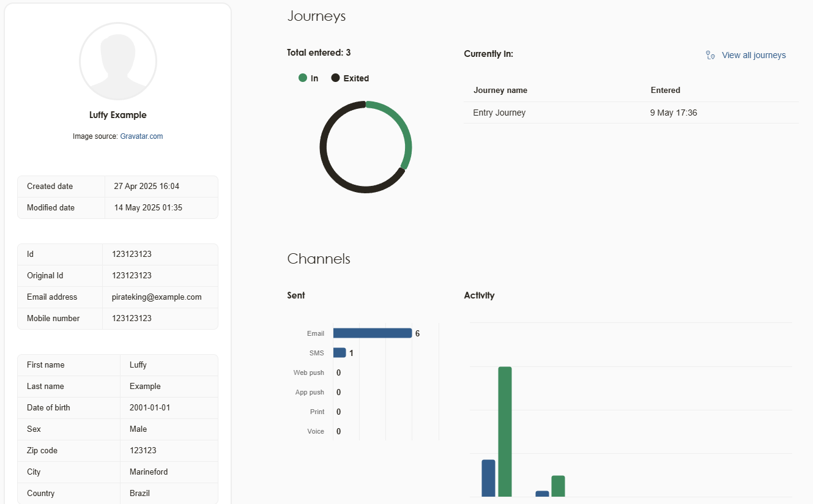Click the 9 May 17:36 entered time
Screen dimensions: 813x504
[674, 113]
